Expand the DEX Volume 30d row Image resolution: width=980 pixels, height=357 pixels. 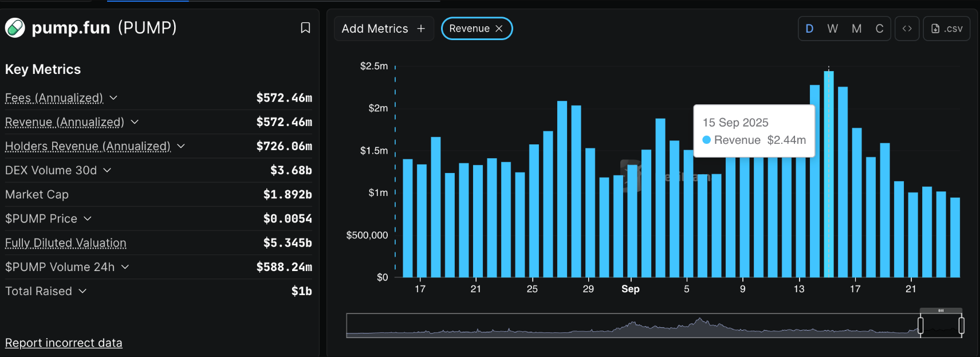coord(107,170)
